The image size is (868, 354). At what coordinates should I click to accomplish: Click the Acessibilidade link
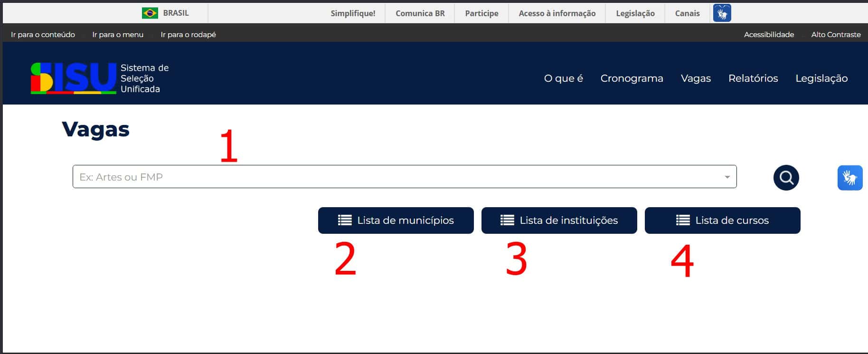[769, 35]
